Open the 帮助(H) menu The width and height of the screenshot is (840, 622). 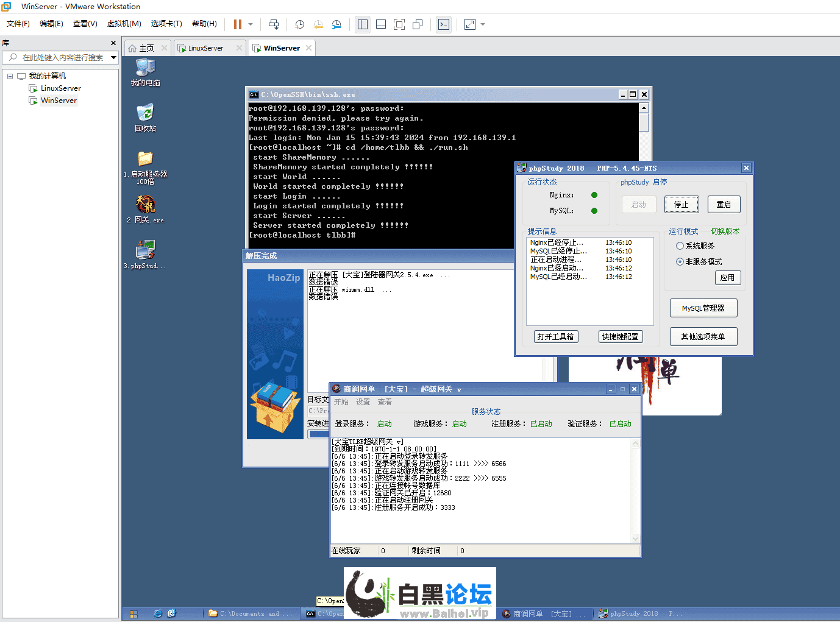click(x=204, y=24)
